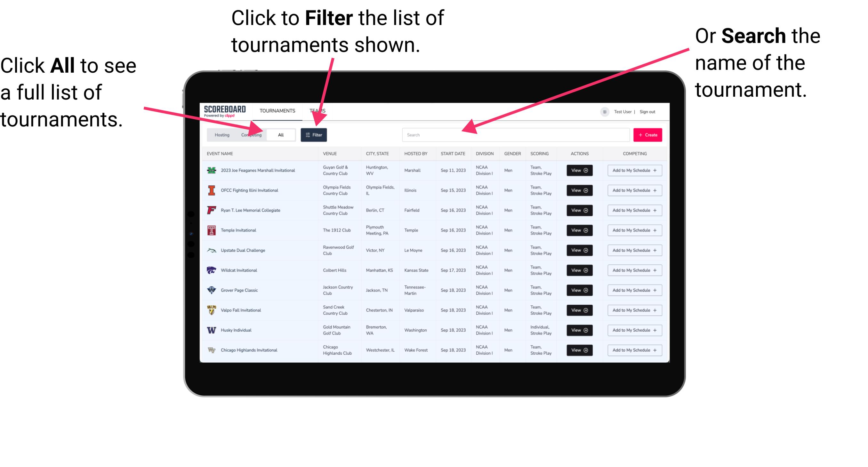Screen dimensions: 868x467
Task: Select the Hosting tab filter
Action: point(220,134)
